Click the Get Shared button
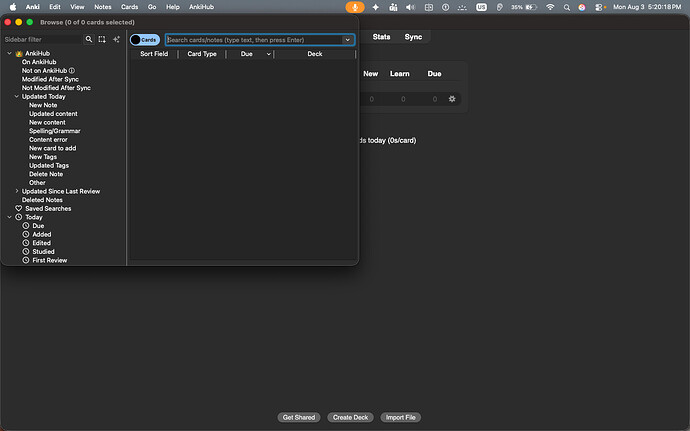 pyautogui.click(x=299, y=417)
